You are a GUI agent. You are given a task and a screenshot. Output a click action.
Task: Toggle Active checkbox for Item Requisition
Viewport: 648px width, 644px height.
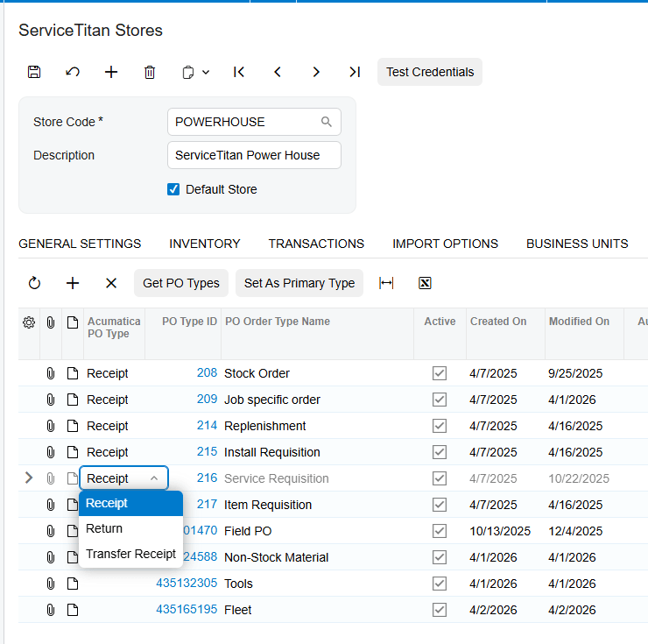tap(440, 505)
